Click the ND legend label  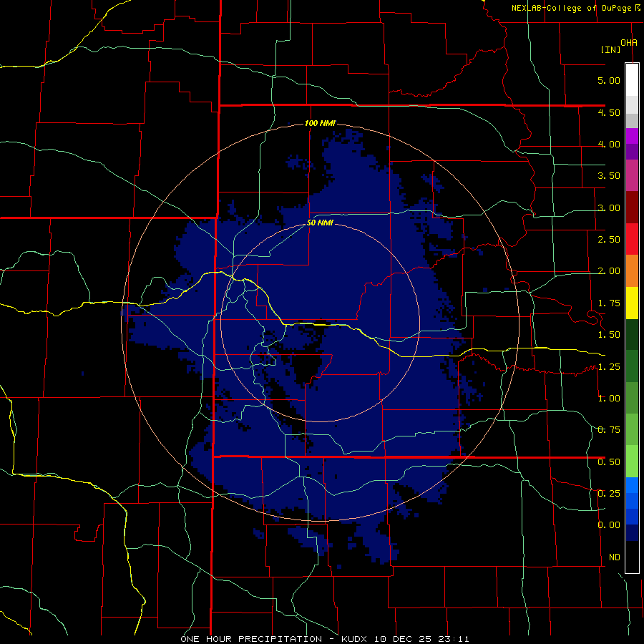pos(615,557)
